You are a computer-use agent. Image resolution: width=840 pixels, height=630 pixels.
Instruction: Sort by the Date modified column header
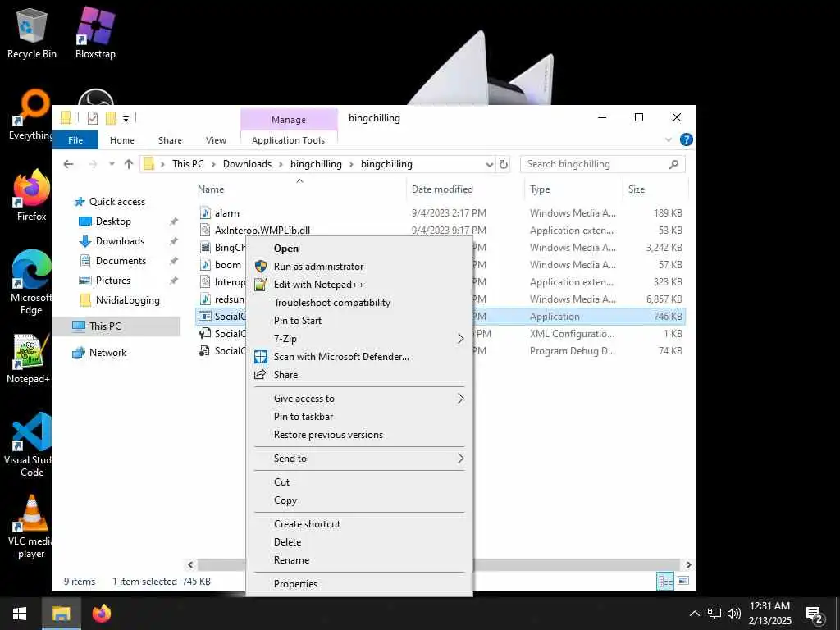pos(466,189)
